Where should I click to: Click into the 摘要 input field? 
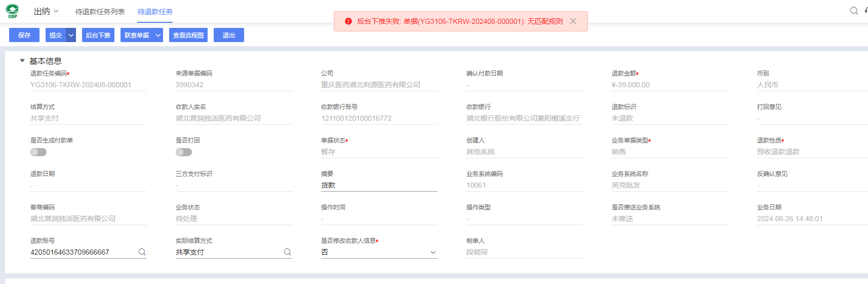pyautogui.click(x=379, y=186)
